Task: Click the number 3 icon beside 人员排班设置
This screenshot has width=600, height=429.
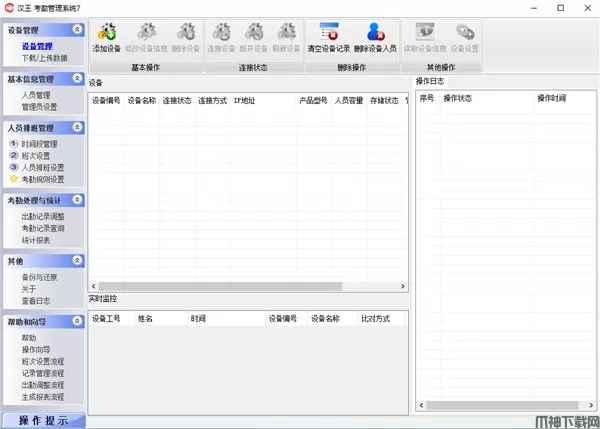Action: (13, 167)
